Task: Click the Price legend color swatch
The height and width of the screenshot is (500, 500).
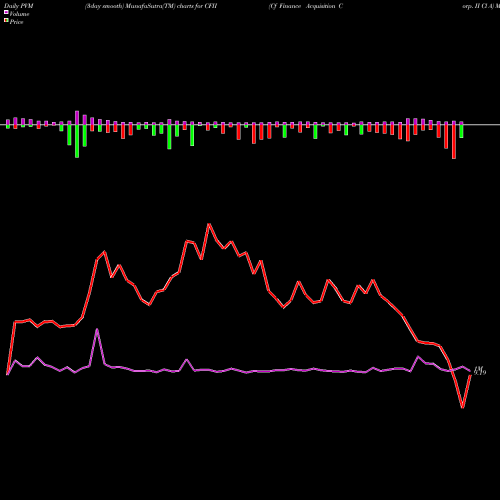Action: pyautogui.click(x=6, y=21)
